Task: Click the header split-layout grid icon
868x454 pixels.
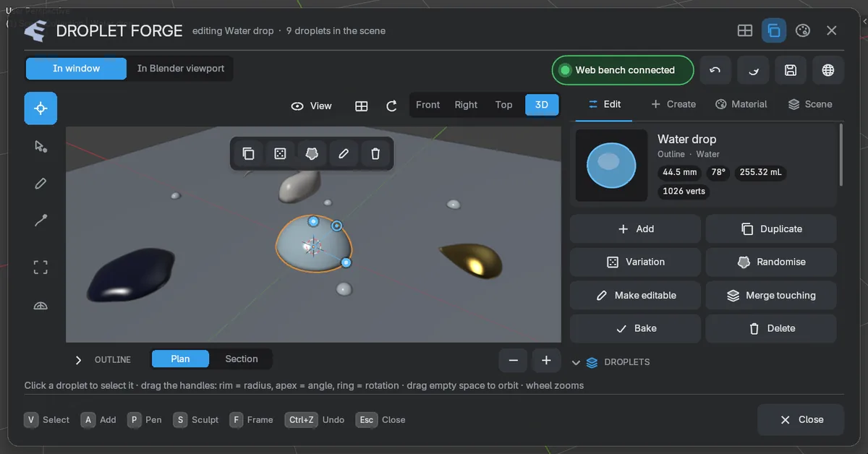Action: tap(744, 30)
